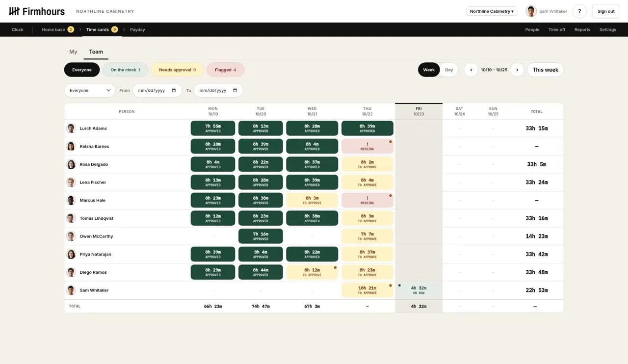This screenshot has width=628, height=364.
Task: Click the Sign out button
Action: (x=606, y=11)
